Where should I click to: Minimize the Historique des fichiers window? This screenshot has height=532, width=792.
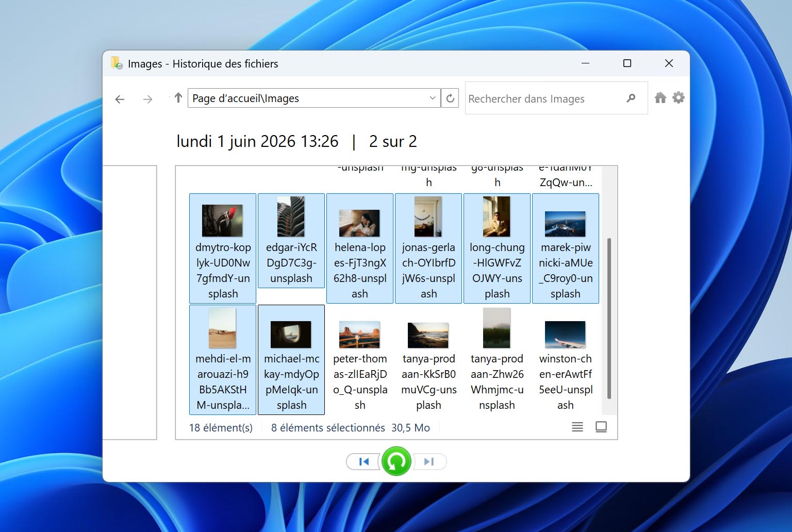coord(585,63)
